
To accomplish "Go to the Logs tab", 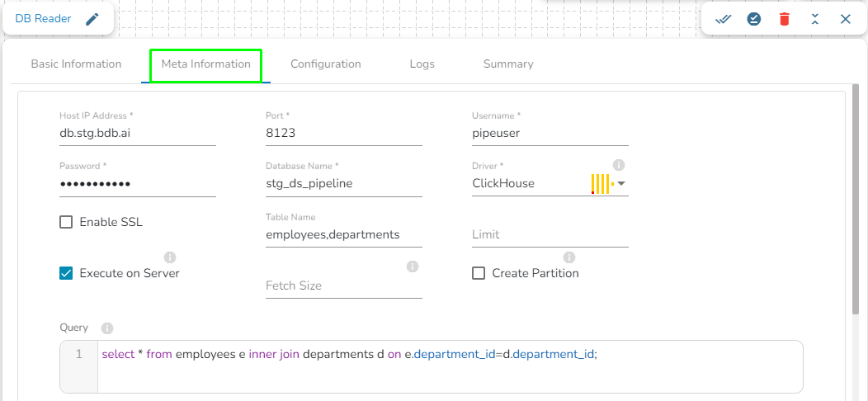I will click(422, 64).
